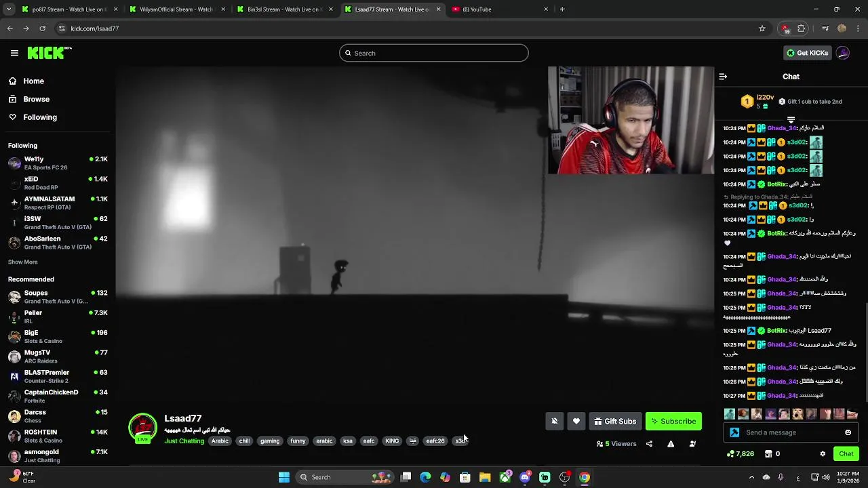This screenshot has width=868, height=488.
Task: Open Microsoft Edge from taskbar
Action: (425, 477)
